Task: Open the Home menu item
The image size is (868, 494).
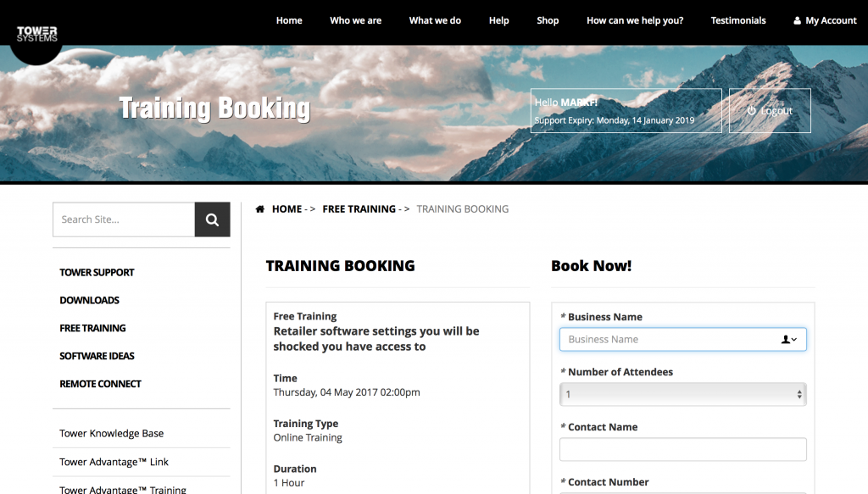Action: point(289,20)
